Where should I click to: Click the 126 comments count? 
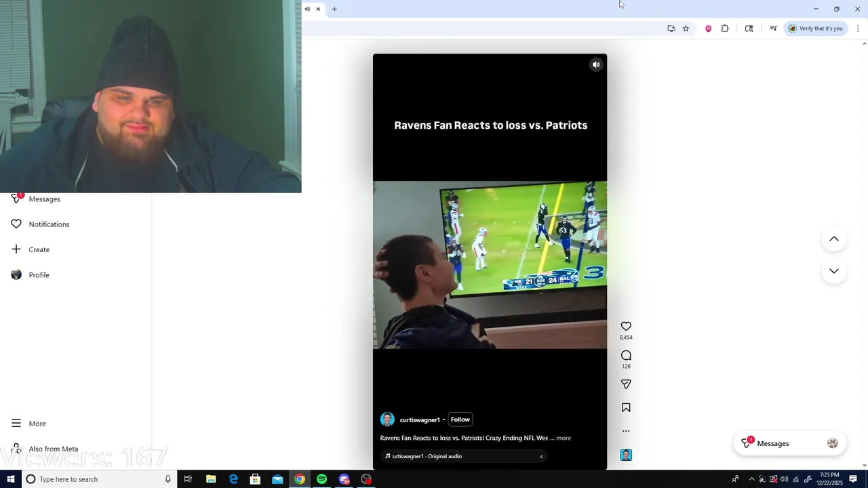tap(626, 367)
